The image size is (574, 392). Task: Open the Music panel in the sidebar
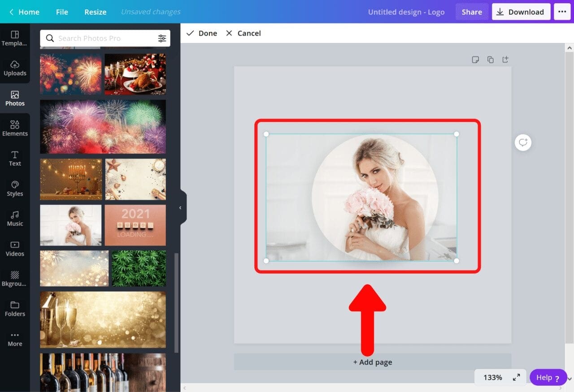[x=15, y=218]
